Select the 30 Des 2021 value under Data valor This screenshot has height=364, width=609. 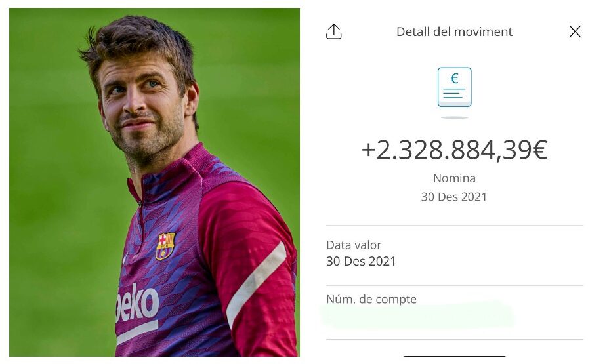pyautogui.click(x=361, y=261)
